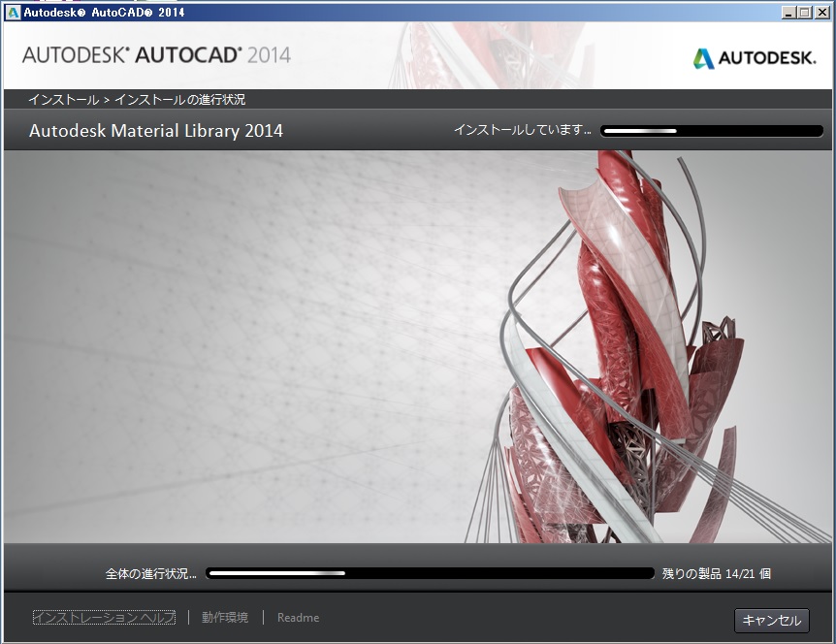Open the 動作環境 link
Viewport: 836px width, 644px height.
click(x=225, y=618)
